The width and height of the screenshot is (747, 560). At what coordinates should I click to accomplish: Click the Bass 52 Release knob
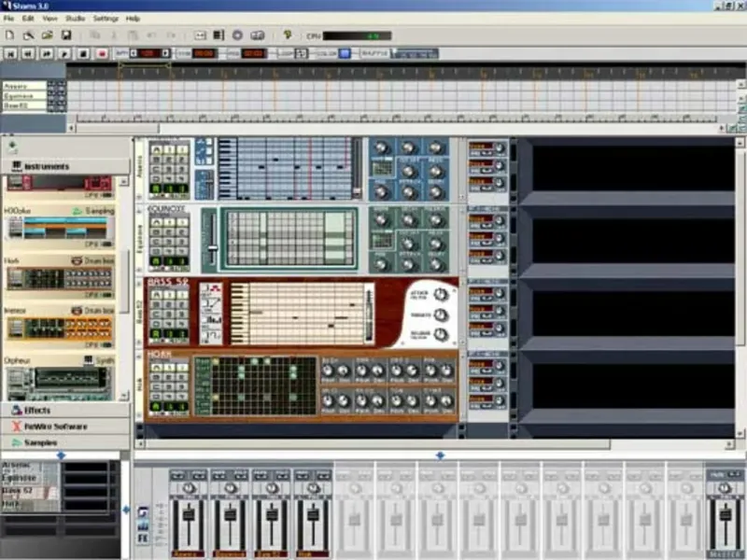(x=441, y=335)
